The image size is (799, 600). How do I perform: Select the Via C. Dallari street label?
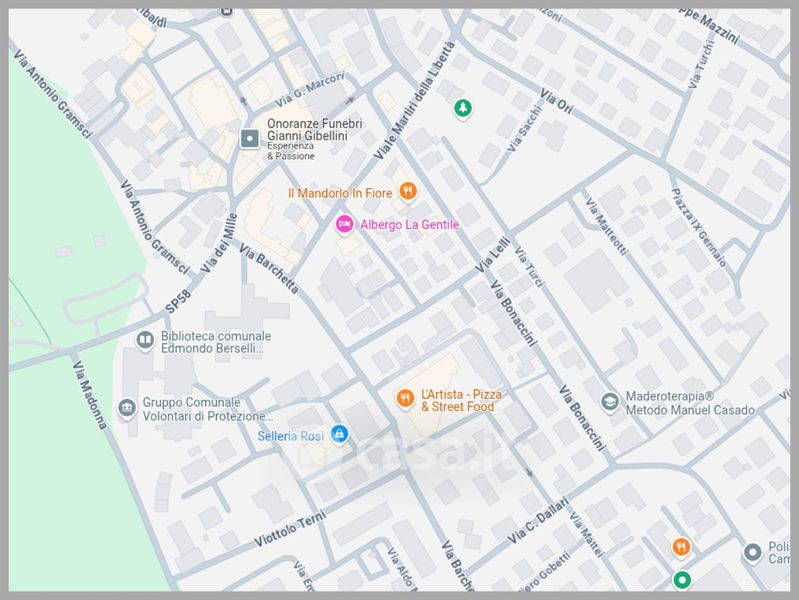pos(537,521)
